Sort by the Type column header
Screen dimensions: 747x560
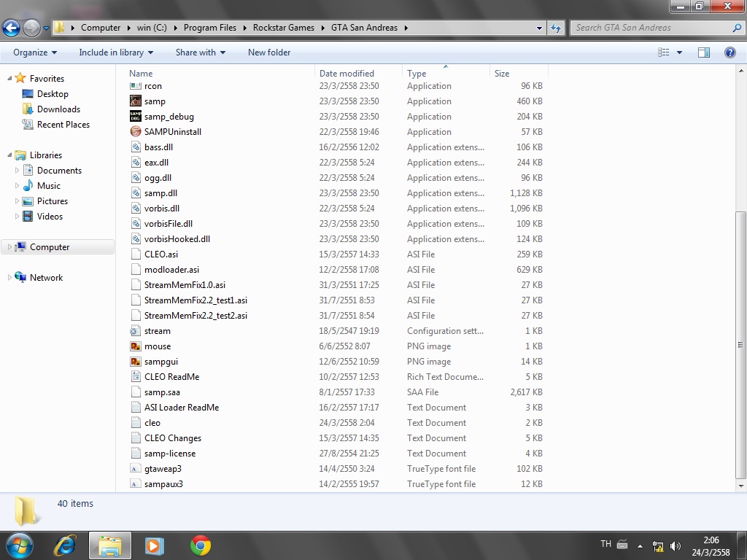point(446,74)
